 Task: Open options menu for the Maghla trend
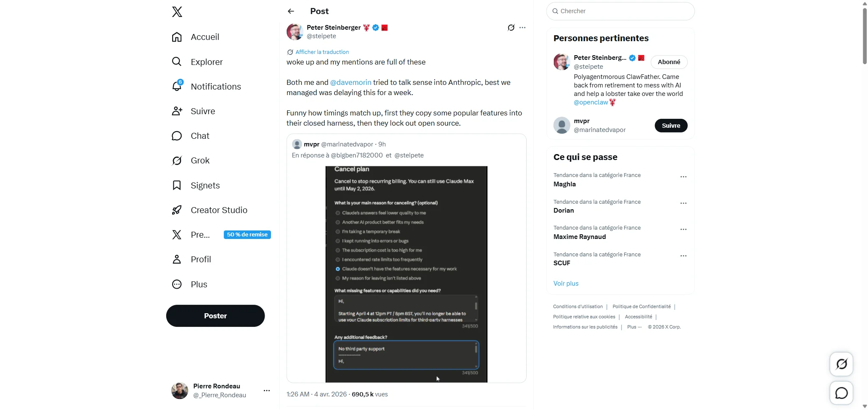point(683,177)
